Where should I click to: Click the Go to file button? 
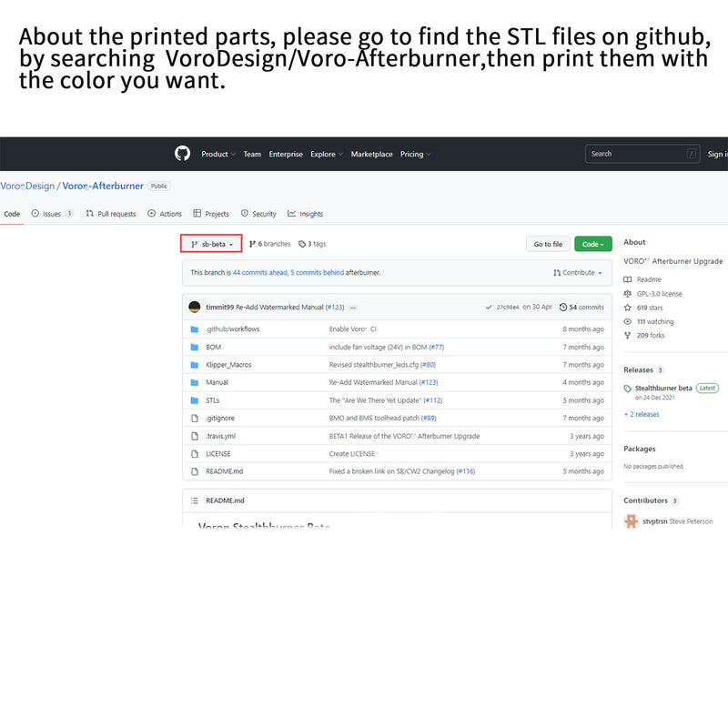click(x=548, y=244)
